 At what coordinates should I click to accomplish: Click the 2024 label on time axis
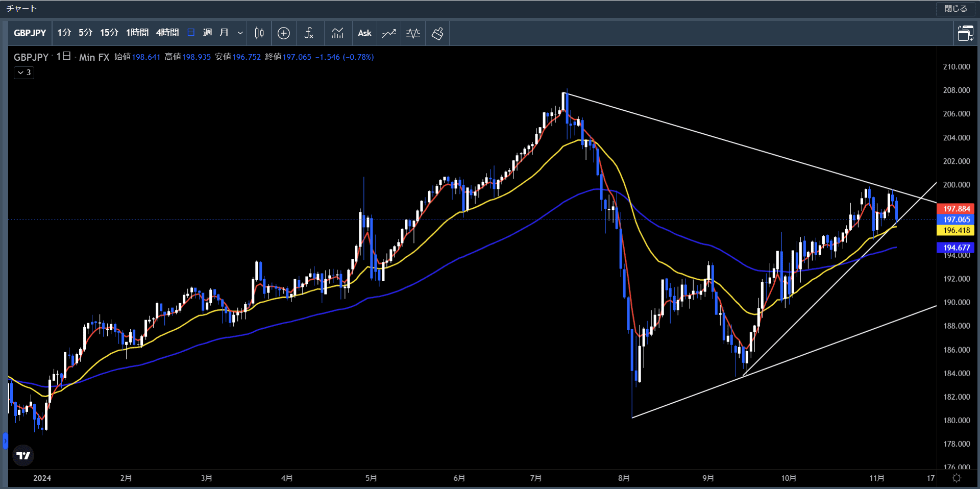coord(42,478)
